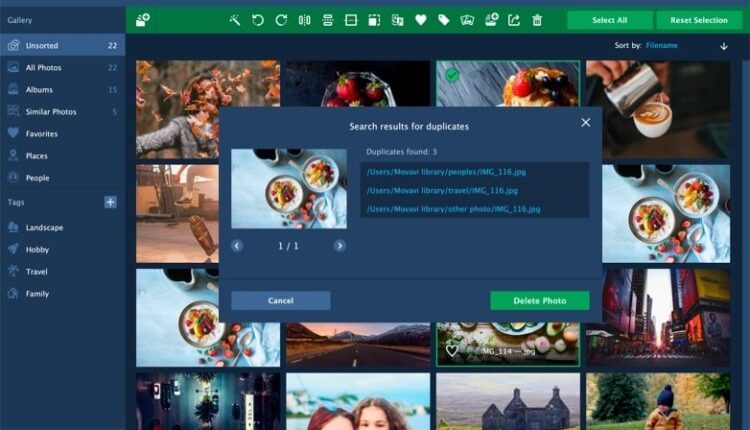750x430 pixels.
Task: Click the Duplicates found: 3 label
Action: coord(401,152)
